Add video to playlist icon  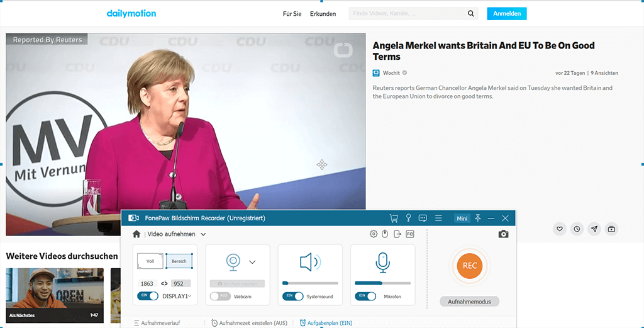[611, 229]
